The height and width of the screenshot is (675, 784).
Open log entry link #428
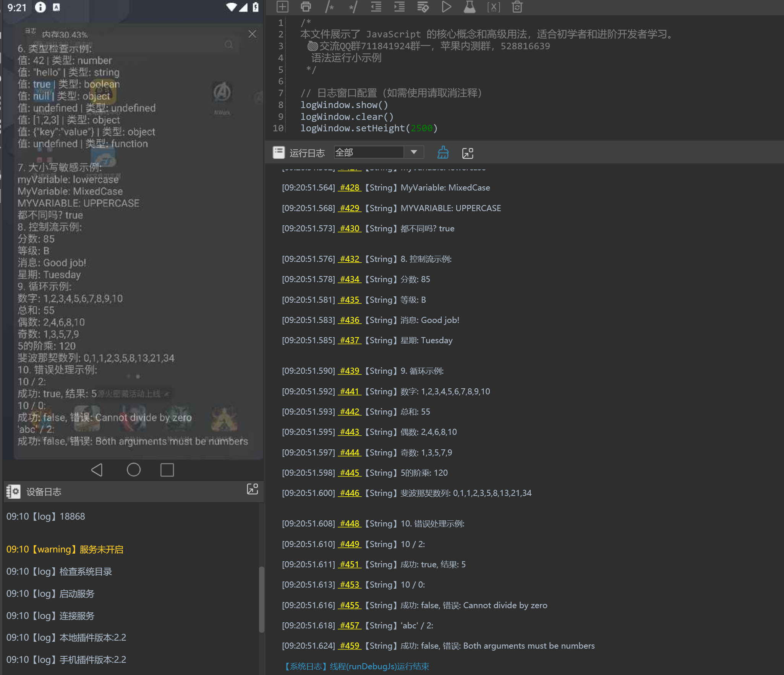350,187
